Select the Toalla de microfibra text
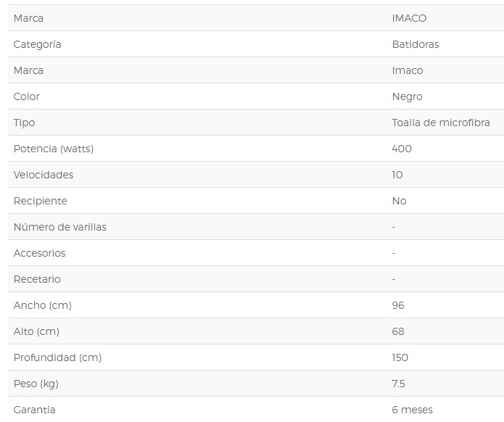This screenshot has width=504, height=422. (x=441, y=123)
